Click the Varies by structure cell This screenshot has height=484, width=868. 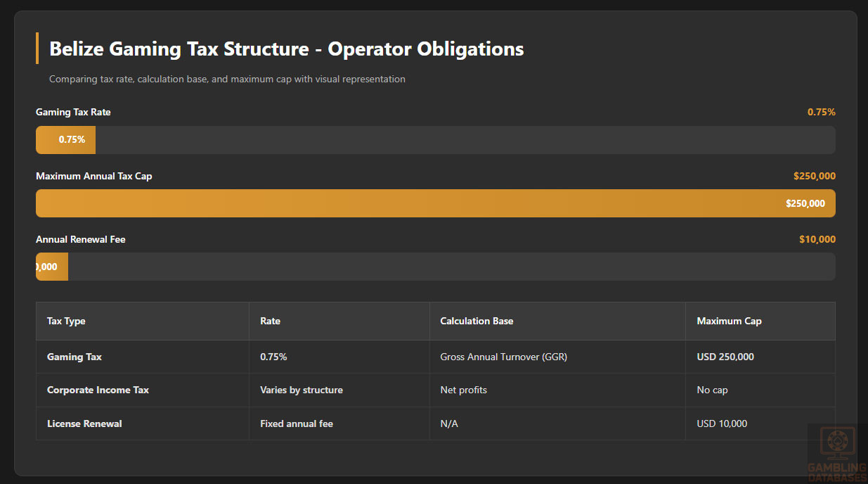pyautogui.click(x=302, y=390)
